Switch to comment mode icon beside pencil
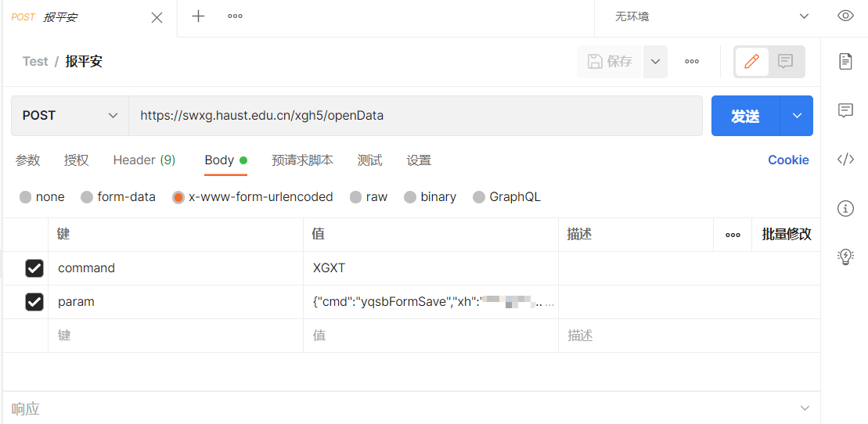The width and height of the screenshot is (868, 424). click(x=785, y=62)
